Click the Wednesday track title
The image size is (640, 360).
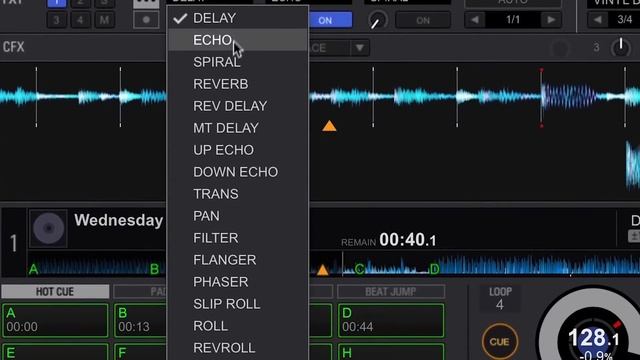coord(119,220)
